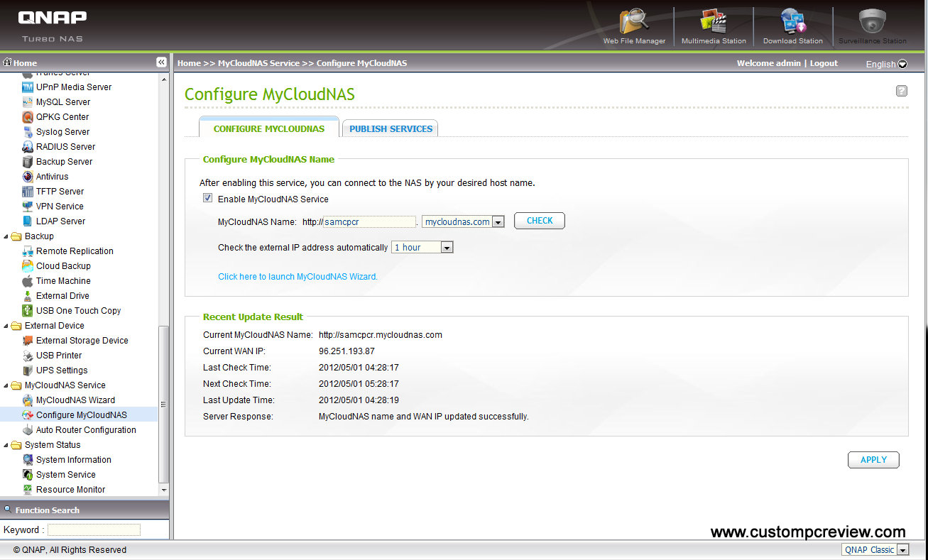
Task: Click the TFTP Server icon
Action: coord(28,192)
